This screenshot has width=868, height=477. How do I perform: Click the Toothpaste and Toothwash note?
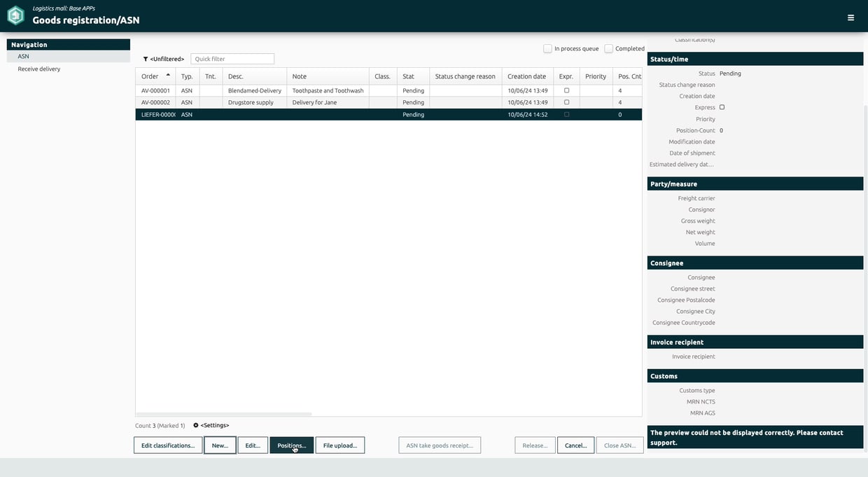[x=328, y=90]
